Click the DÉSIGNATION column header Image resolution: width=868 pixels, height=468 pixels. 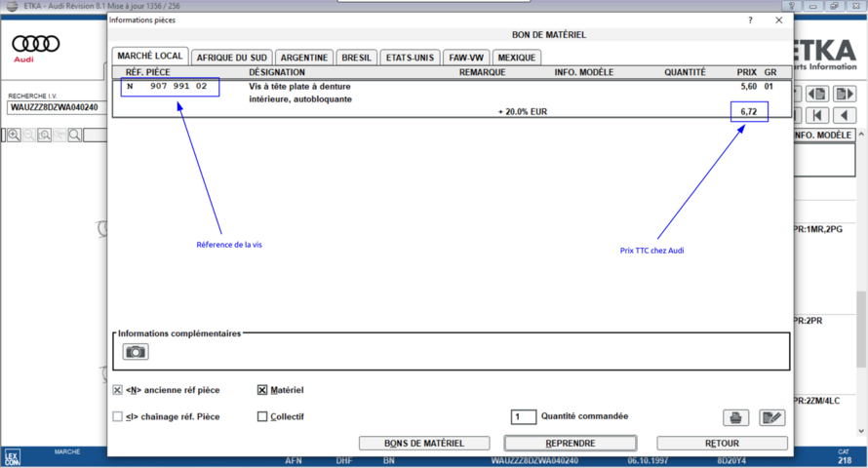277,72
